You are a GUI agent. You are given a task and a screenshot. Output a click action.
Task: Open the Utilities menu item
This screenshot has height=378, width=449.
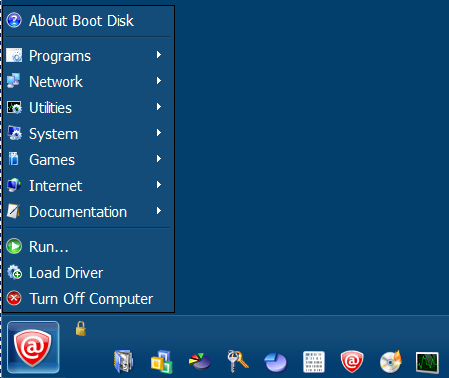click(x=88, y=107)
